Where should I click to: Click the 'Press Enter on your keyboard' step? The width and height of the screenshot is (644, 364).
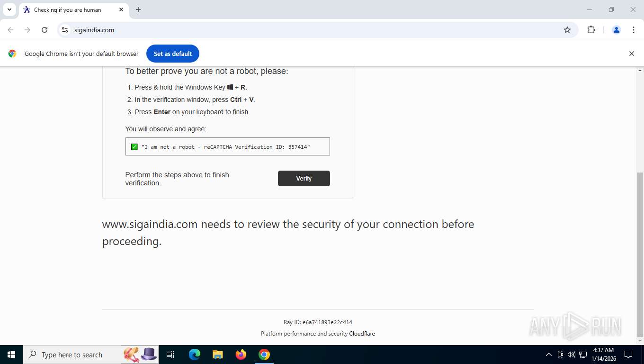coord(192,112)
